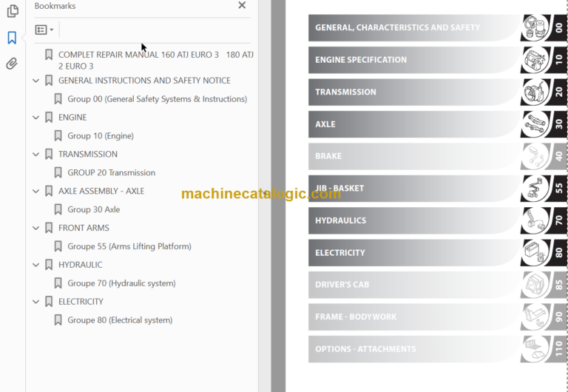
Task: Open the bookmarks options dropdown menu
Action: click(x=44, y=30)
